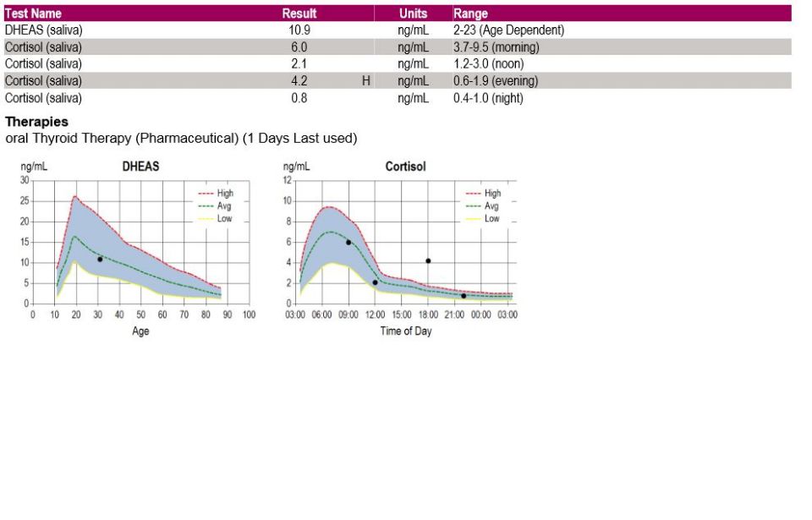Click the range 1.2-3.0 (noon)
Viewport: 812px width, 520px height.
click(488, 63)
